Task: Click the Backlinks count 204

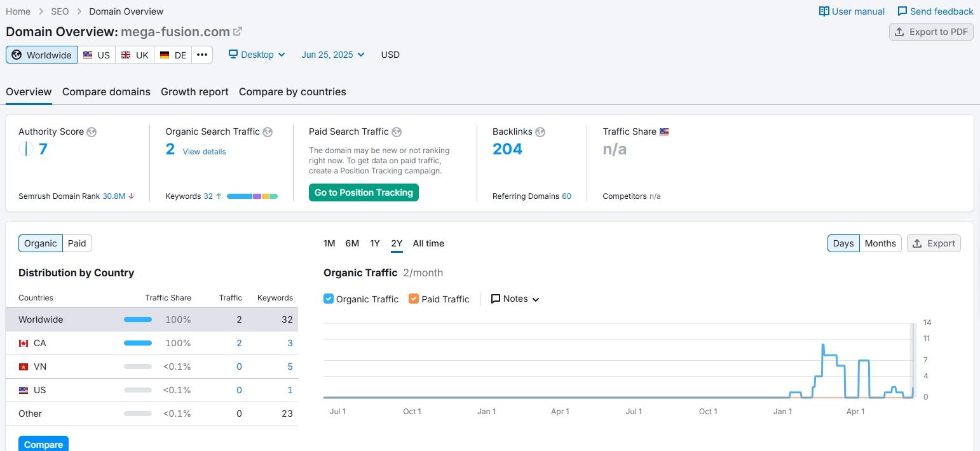Action: point(507,149)
